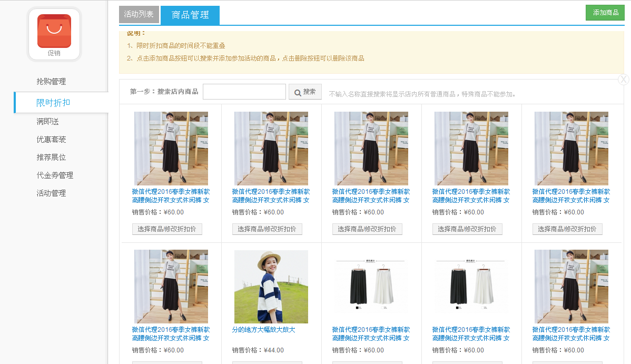Click the note 限时折扣商品的时间段不能重叠

(181, 46)
